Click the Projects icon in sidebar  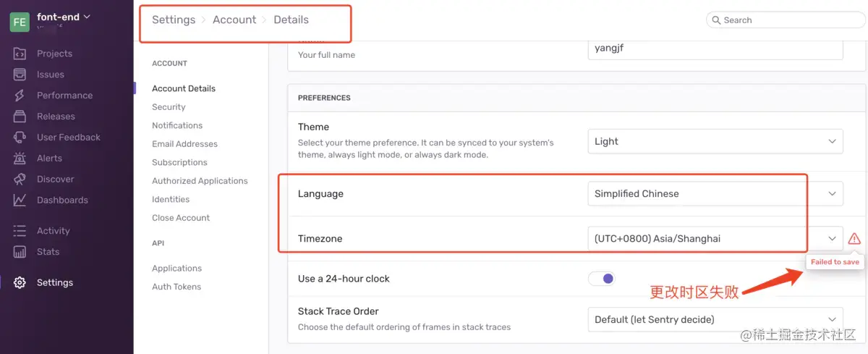[x=20, y=54]
